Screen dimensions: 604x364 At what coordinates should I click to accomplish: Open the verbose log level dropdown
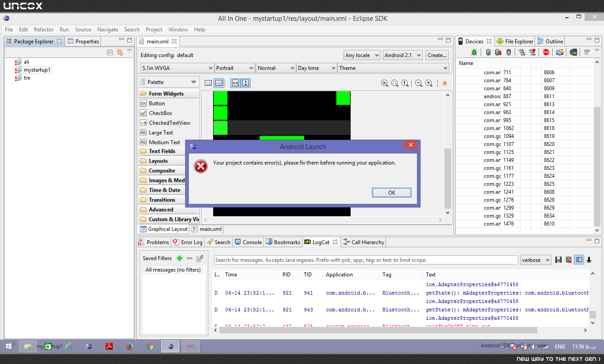point(536,260)
